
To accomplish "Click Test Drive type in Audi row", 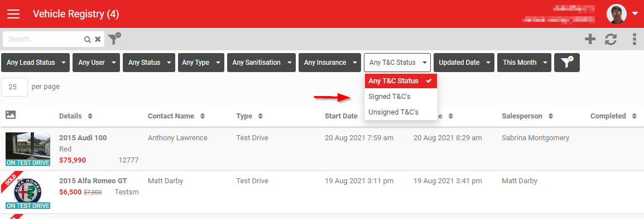I will (x=252, y=137).
